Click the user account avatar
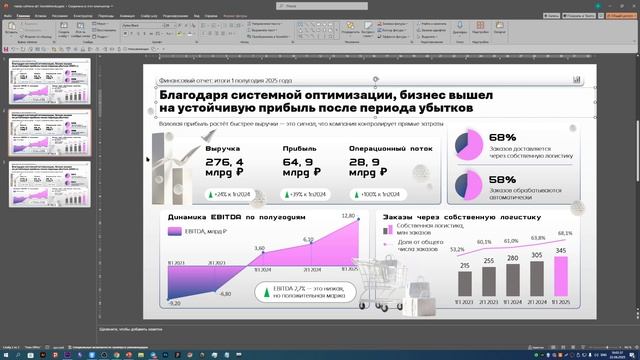640x360 pixels. pyautogui.click(x=598, y=6)
